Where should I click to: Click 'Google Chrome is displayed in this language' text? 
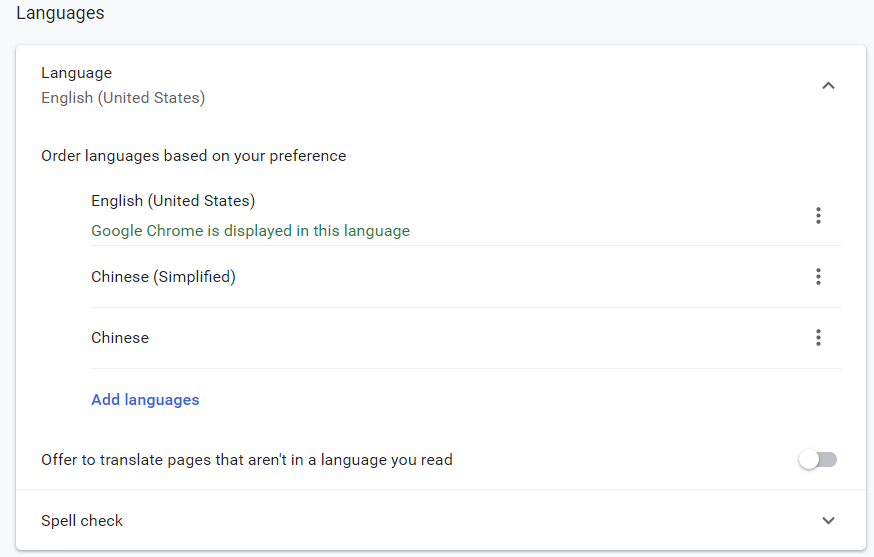tap(250, 231)
